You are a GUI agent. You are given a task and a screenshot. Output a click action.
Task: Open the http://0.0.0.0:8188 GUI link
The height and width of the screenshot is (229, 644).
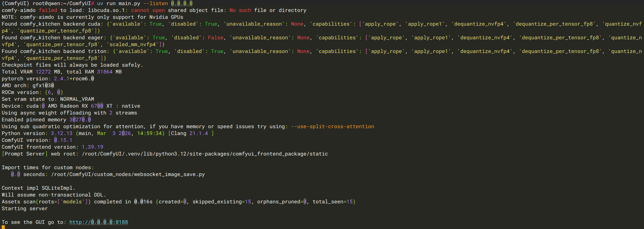(98, 222)
